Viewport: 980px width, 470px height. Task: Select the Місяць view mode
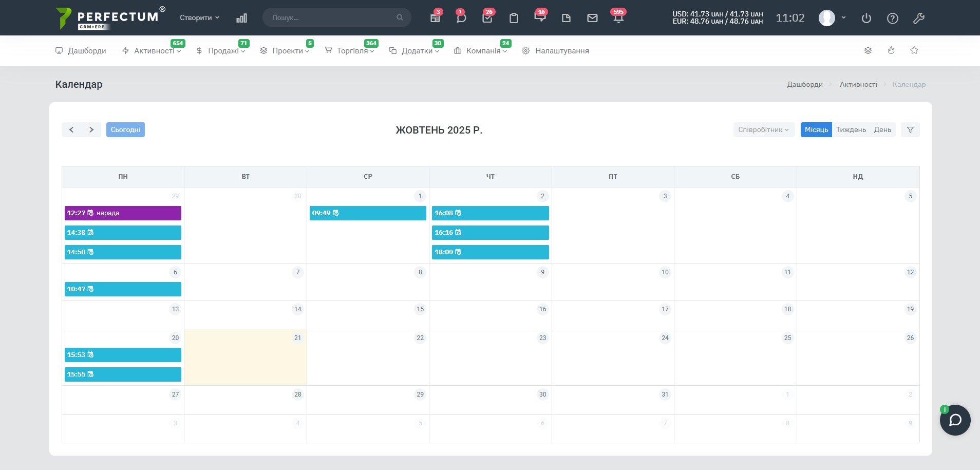pyautogui.click(x=816, y=129)
